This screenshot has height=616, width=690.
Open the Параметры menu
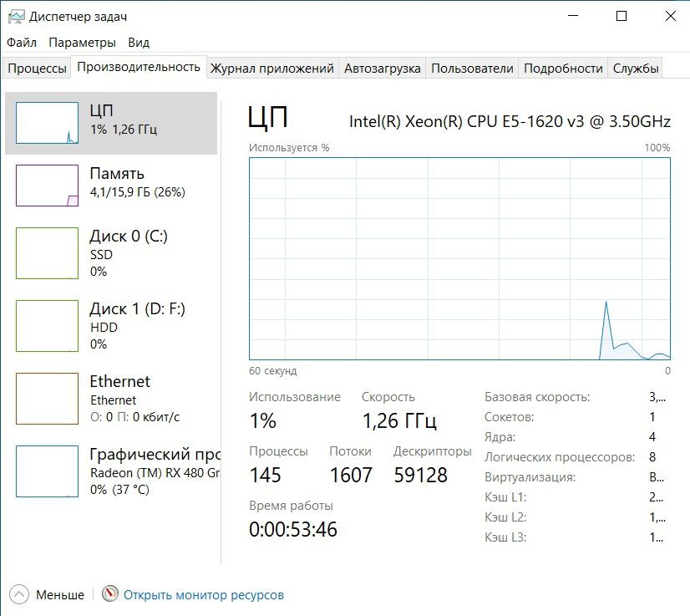pos(83,43)
